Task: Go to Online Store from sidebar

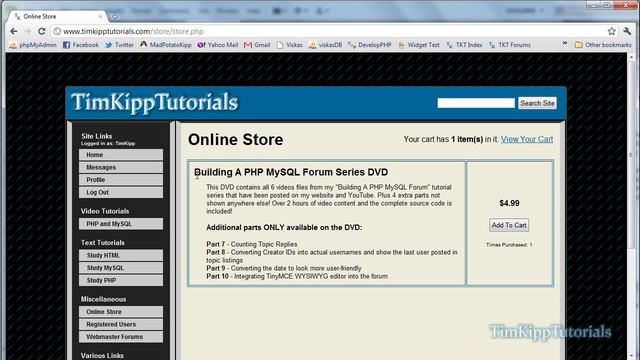Action: (x=121, y=311)
